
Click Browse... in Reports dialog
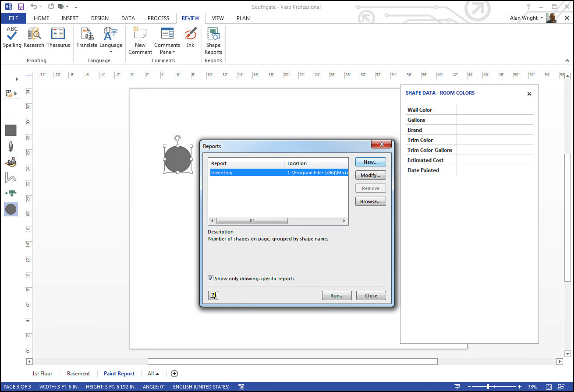click(371, 201)
